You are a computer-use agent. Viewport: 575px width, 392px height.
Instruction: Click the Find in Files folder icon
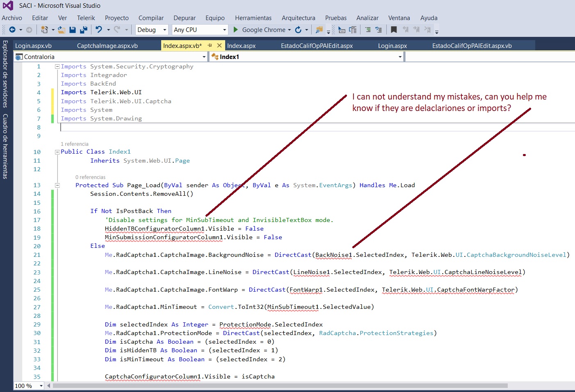coord(319,29)
